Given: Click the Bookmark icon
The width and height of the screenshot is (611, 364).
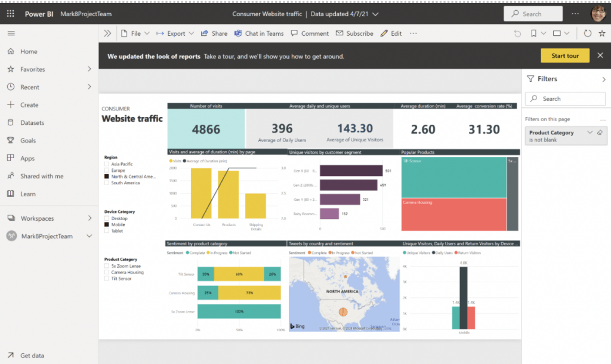Looking at the screenshot, I should click(533, 33).
